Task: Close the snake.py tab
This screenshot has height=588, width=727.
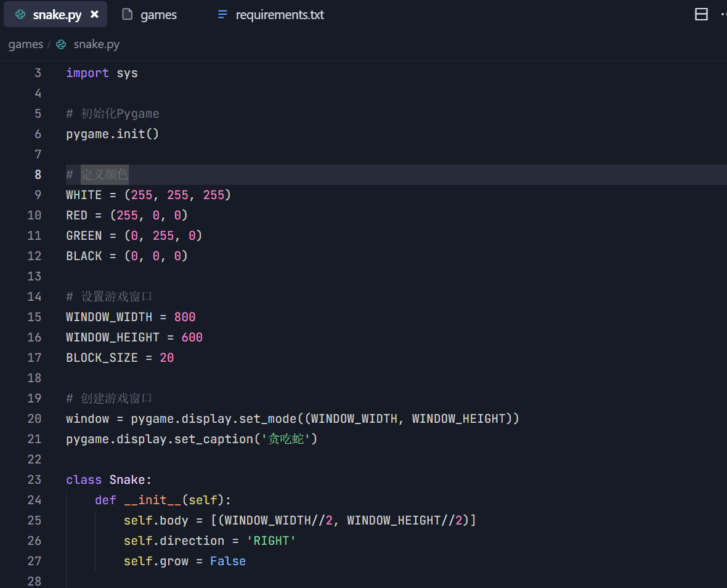Action: tap(94, 14)
